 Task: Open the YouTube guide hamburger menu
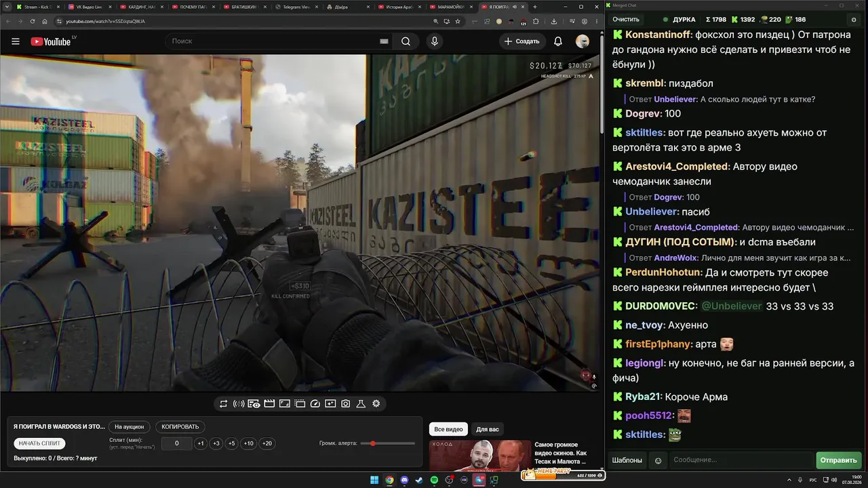coord(16,41)
